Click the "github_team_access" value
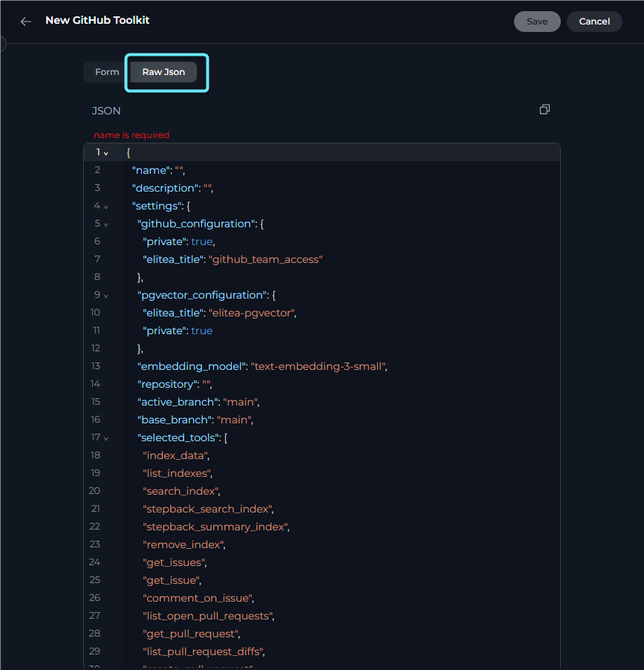 pos(265,259)
